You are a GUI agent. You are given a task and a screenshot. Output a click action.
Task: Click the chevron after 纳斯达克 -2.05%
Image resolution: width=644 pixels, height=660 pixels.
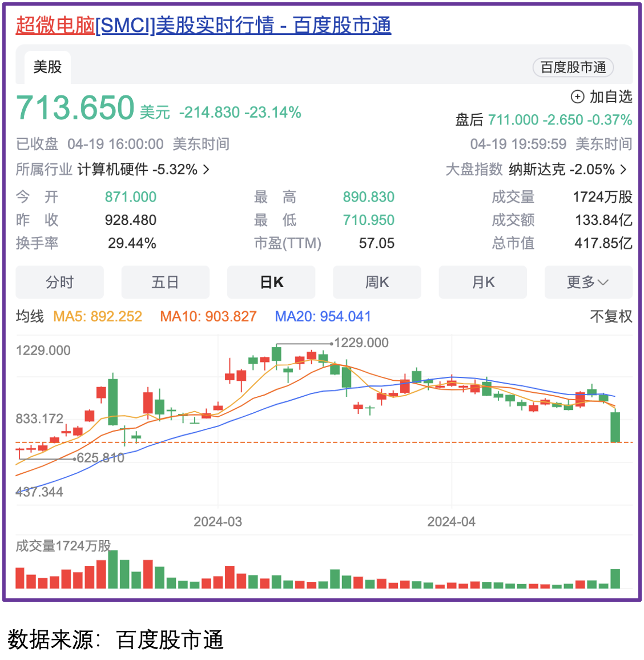point(623,169)
